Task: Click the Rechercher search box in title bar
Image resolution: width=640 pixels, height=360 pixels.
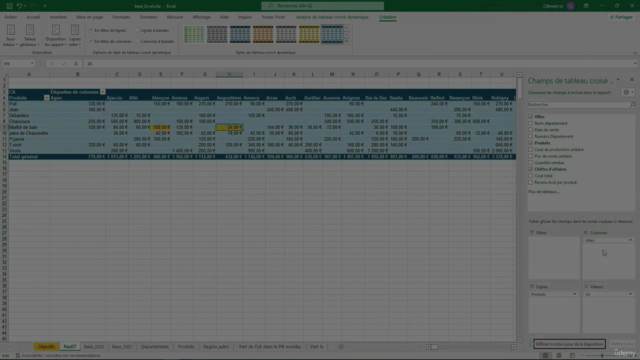Action: click(322, 6)
